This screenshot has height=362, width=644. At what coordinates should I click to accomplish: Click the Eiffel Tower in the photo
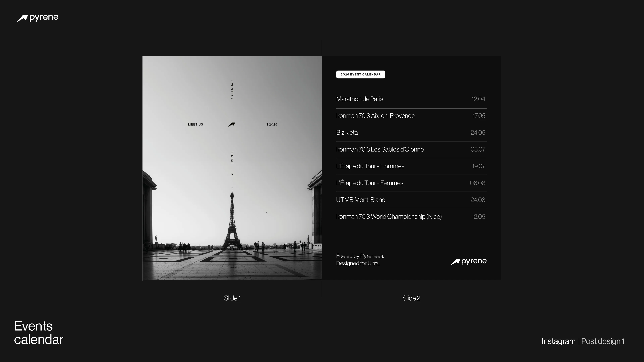[x=232, y=222]
